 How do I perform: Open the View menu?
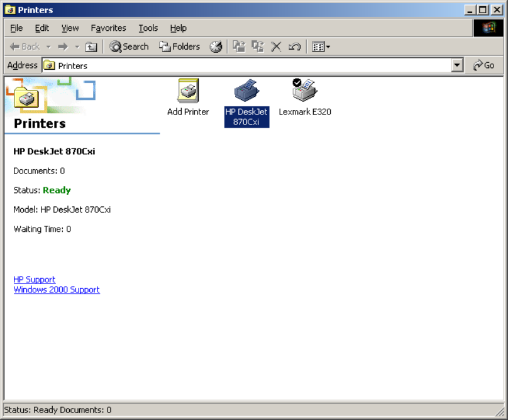[x=70, y=28]
